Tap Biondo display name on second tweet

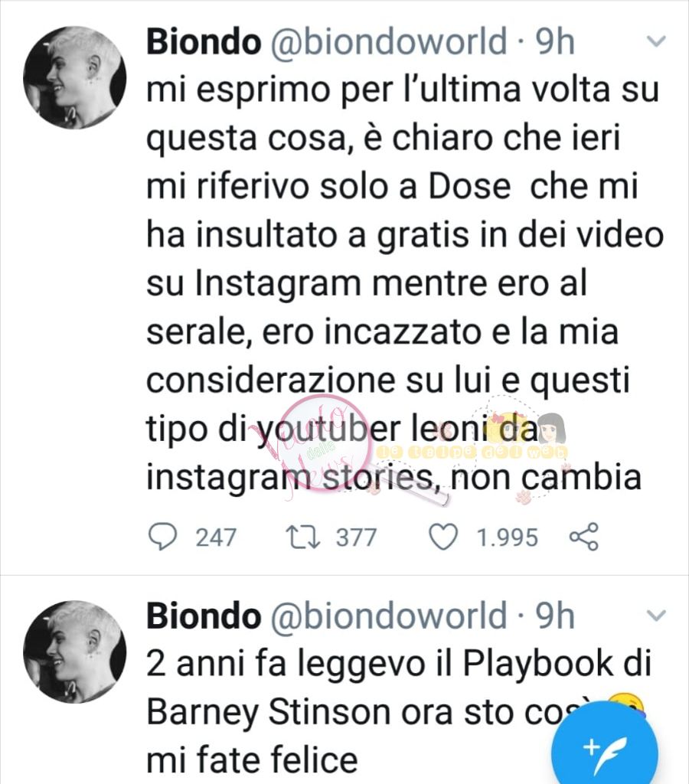pos(204,616)
